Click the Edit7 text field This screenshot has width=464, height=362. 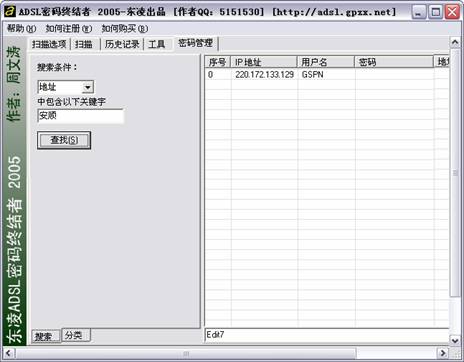click(327, 335)
